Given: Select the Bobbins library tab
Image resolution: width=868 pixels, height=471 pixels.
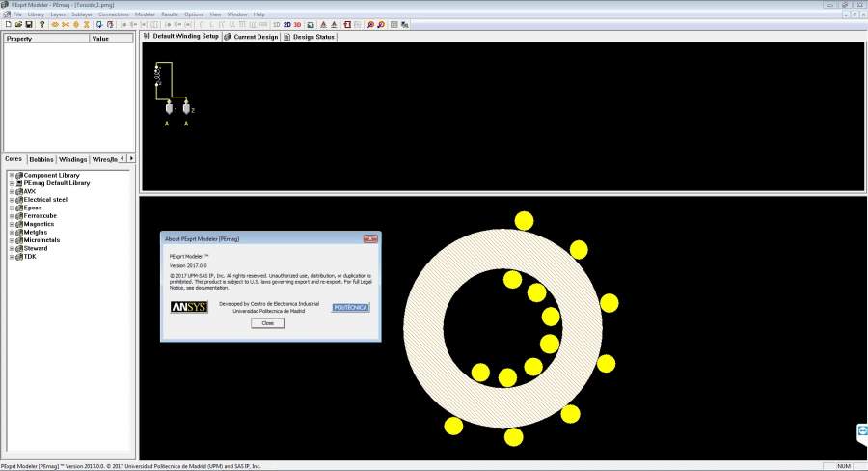Looking at the screenshot, I should 41,159.
